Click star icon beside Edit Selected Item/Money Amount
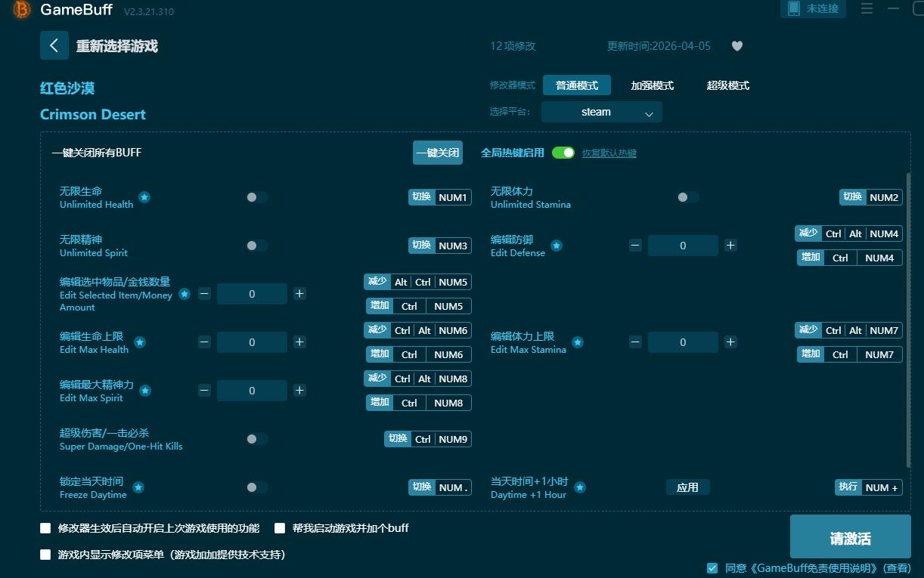 (184, 294)
